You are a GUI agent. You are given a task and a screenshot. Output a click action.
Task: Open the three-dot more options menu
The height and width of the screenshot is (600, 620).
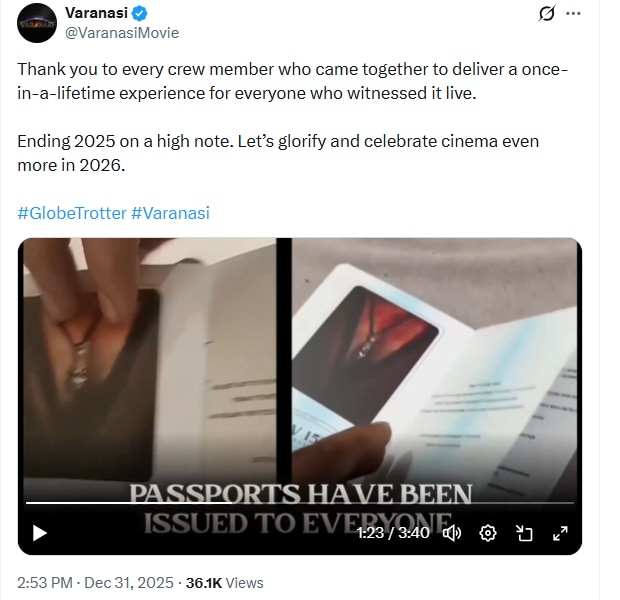[x=573, y=13]
